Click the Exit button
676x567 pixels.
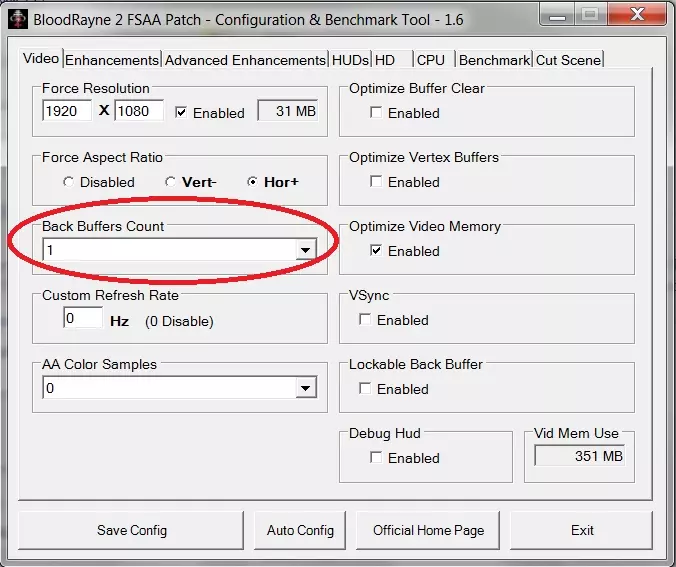582,530
